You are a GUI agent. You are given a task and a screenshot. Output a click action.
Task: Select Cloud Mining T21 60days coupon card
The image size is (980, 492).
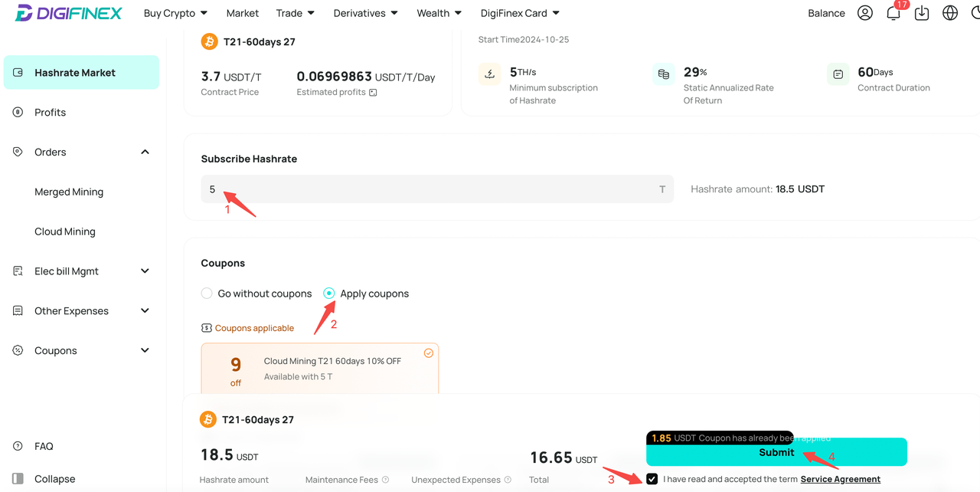320,369
